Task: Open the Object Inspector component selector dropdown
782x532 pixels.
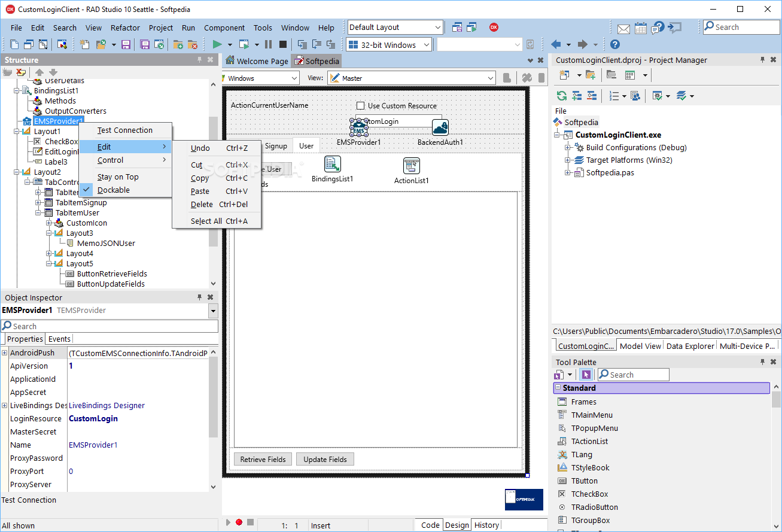Action: pyautogui.click(x=214, y=311)
